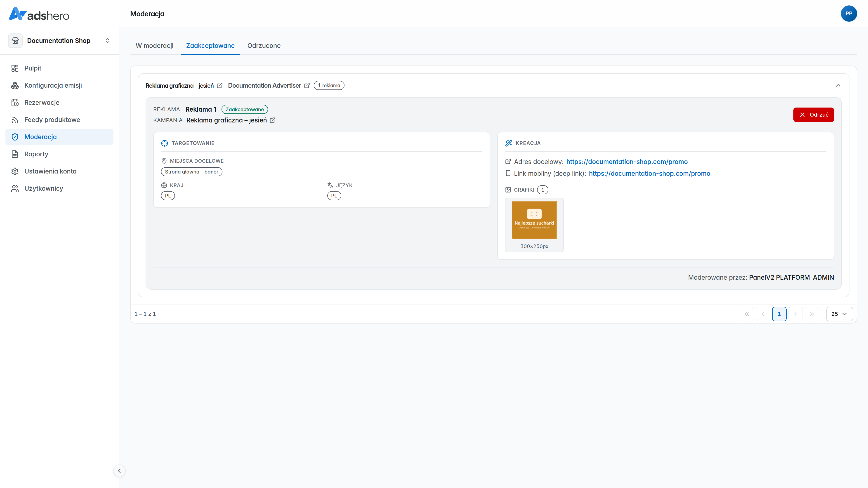
Task: Open Ustawienia konta gear icon
Action: tap(15, 171)
